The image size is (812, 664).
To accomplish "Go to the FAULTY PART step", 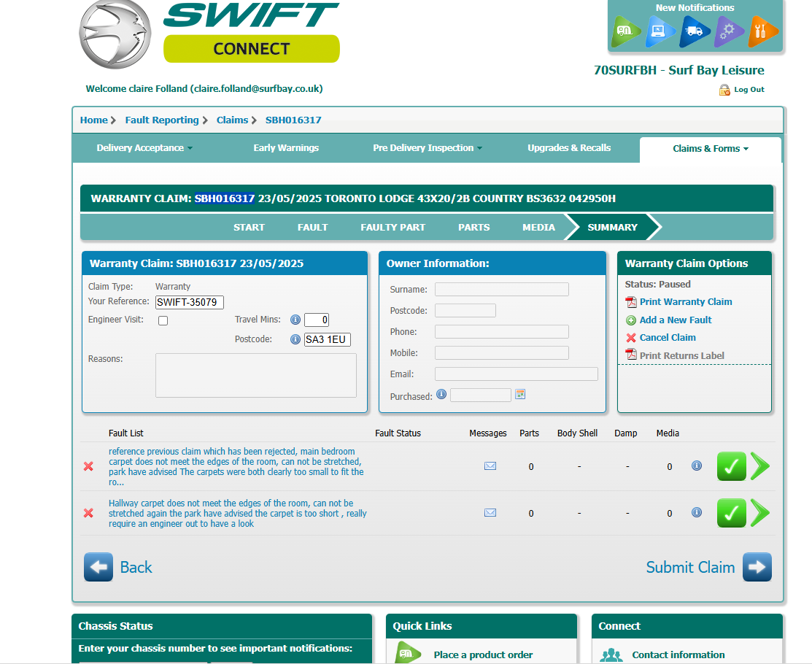I will coord(393,228).
